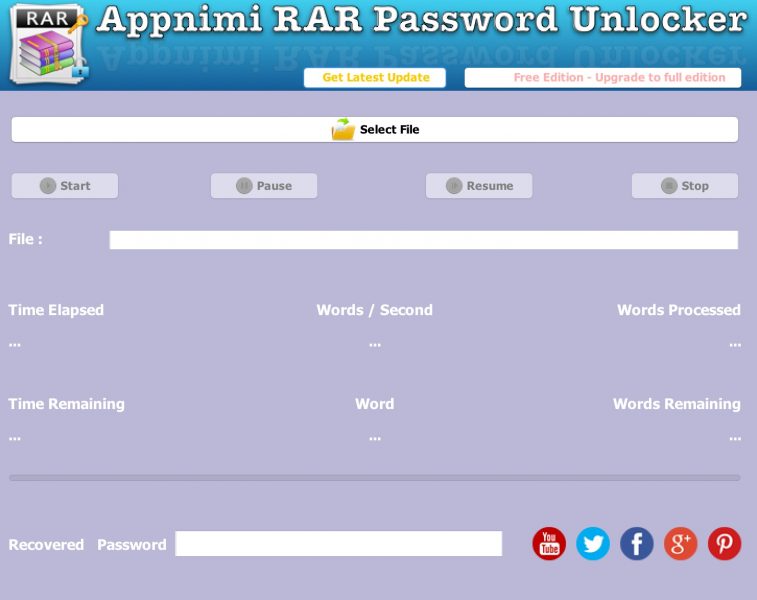Open the YouTube social icon

pyautogui.click(x=549, y=544)
